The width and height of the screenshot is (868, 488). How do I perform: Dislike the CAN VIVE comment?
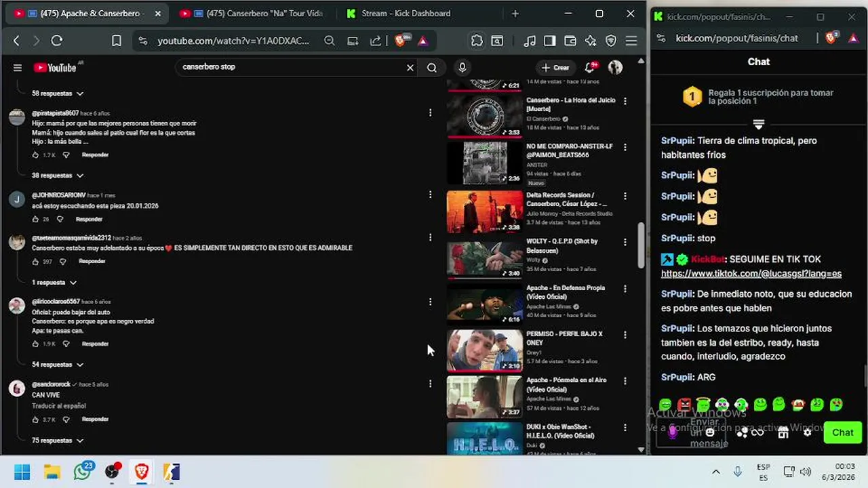coord(66,420)
